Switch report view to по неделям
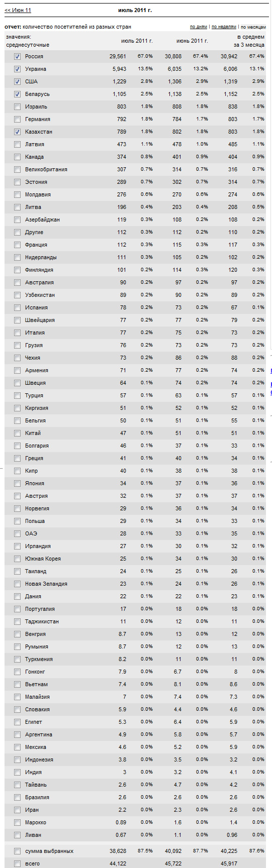This screenshot has width=272, height=868. tap(224, 27)
